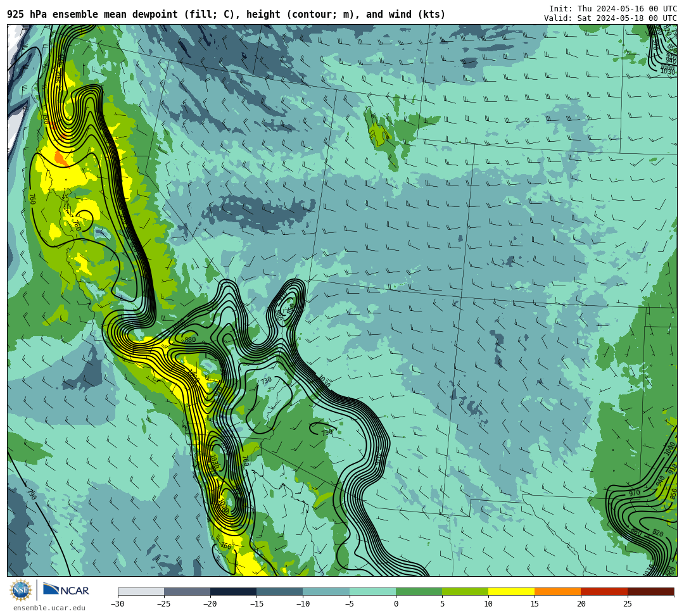Click the chart title '925 hPa ensemble mean dewpoint'
The width and height of the screenshot is (684, 616).
pos(92,15)
